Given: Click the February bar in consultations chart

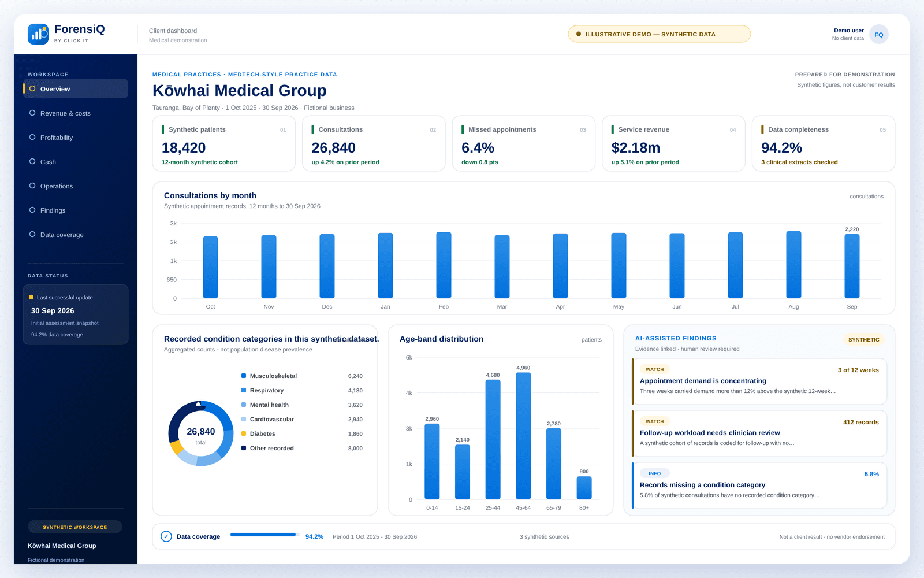Looking at the screenshot, I should click(444, 265).
